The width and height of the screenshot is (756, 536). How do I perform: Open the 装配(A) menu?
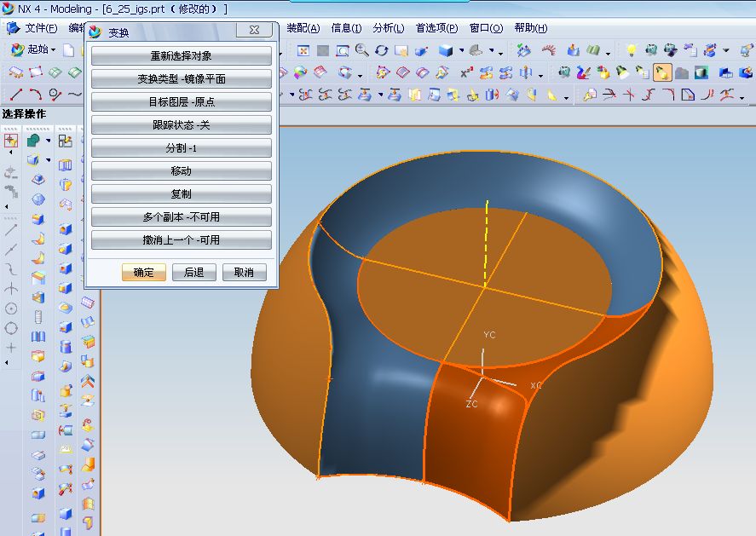pyautogui.click(x=303, y=28)
